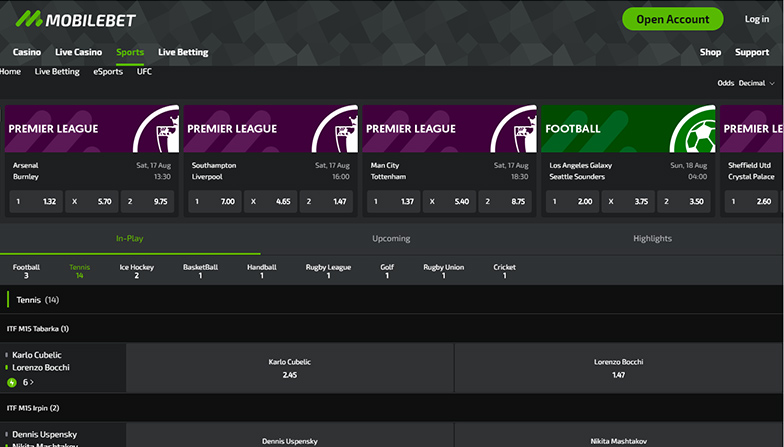Switch to the Highlights tab
The image size is (784, 447).
click(652, 238)
